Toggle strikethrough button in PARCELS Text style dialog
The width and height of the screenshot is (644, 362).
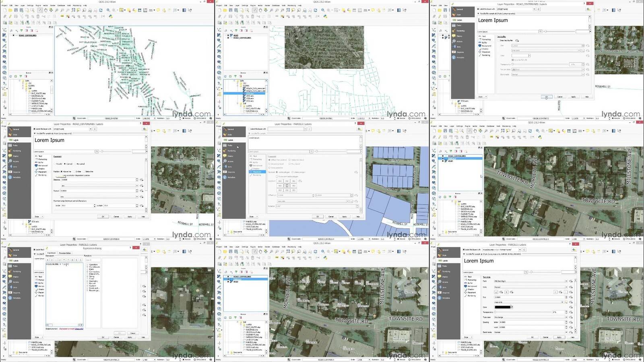click(x=506, y=292)
